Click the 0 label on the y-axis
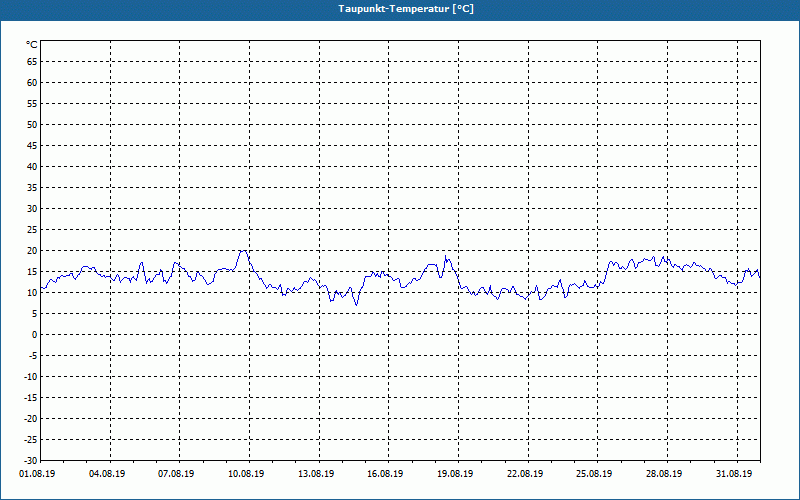The height and width of the screenshot is (500, 800). (35, 335)
